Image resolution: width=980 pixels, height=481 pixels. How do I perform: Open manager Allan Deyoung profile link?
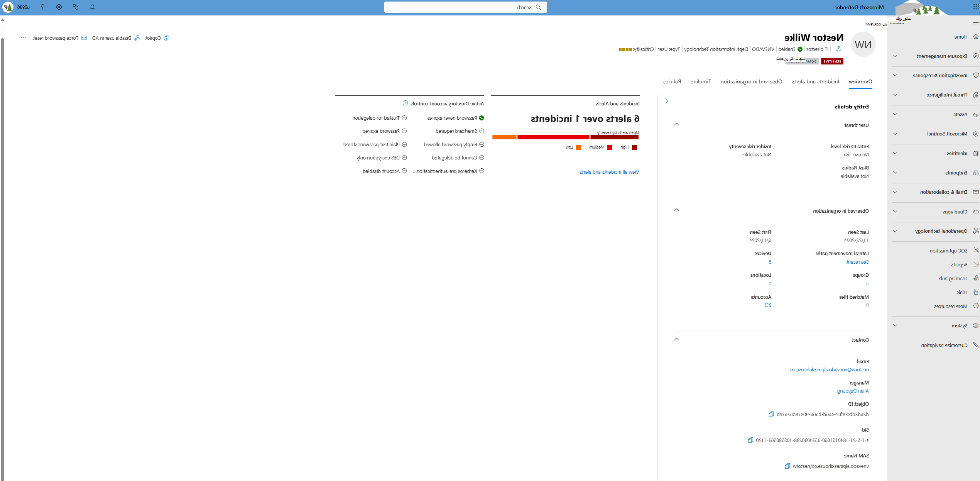point(853,391)
